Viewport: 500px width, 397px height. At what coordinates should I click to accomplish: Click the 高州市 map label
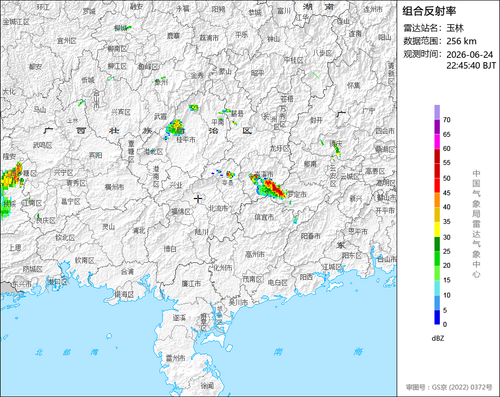(255, 254)
